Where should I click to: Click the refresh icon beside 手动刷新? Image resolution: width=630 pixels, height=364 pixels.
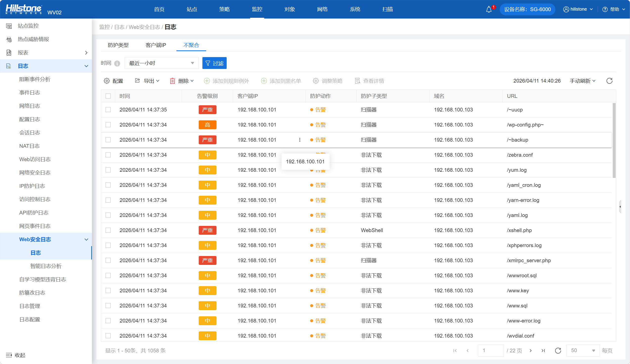[609, 81]
